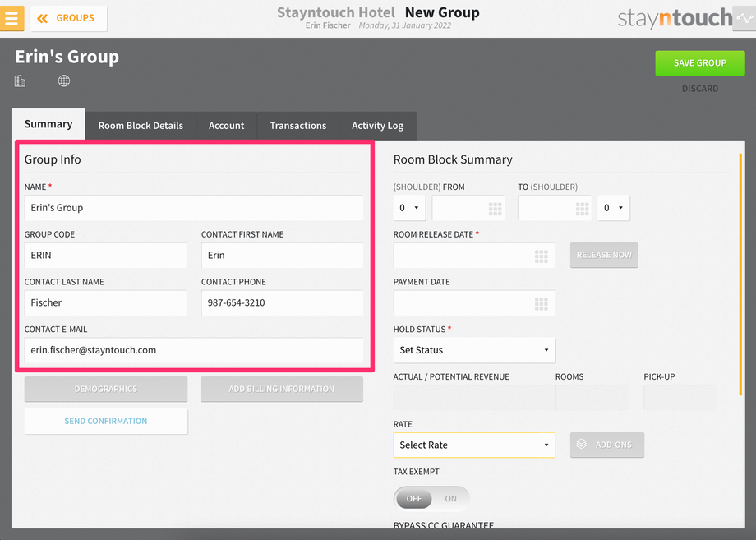Click the Contact First Name field
This screenshot has height=540, width=756.
click(x=282, y=255)
